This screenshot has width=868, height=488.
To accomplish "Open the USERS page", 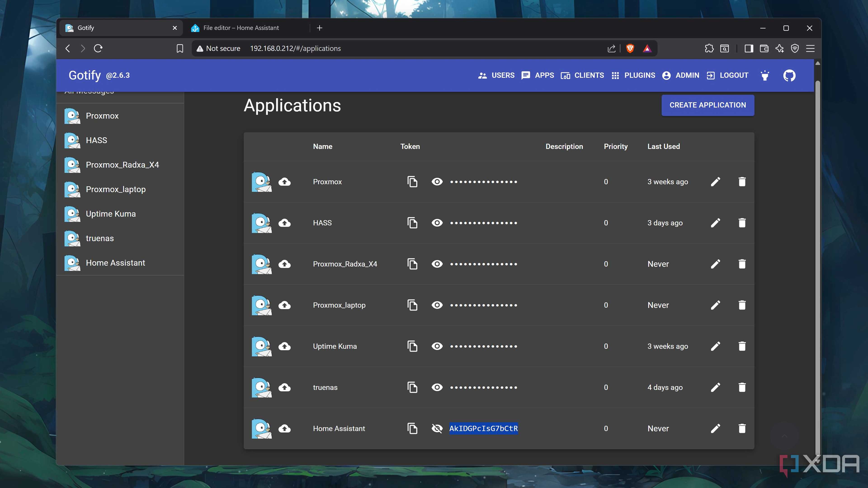I will click(x=496, y=75).
